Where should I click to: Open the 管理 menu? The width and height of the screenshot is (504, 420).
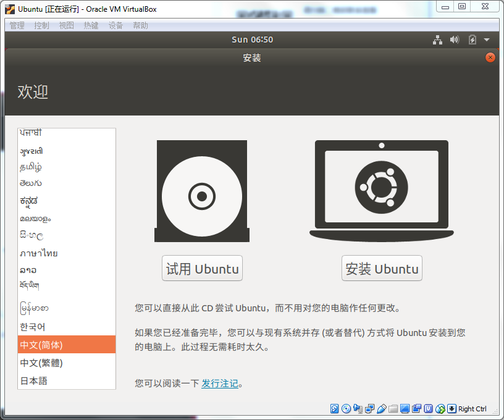17,25
